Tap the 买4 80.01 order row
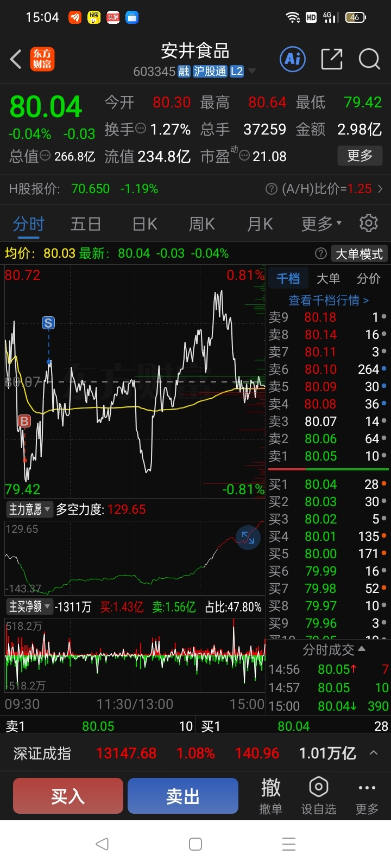 click(328, 537)
